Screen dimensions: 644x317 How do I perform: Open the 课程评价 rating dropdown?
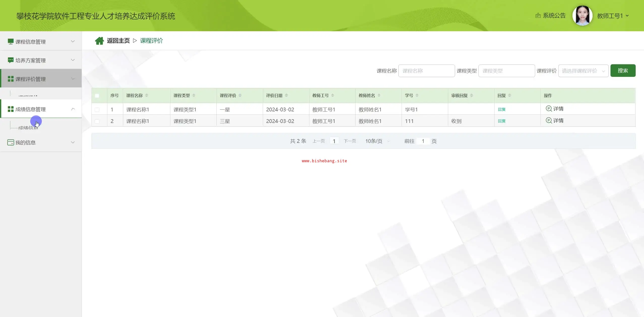tap(583, 71)
